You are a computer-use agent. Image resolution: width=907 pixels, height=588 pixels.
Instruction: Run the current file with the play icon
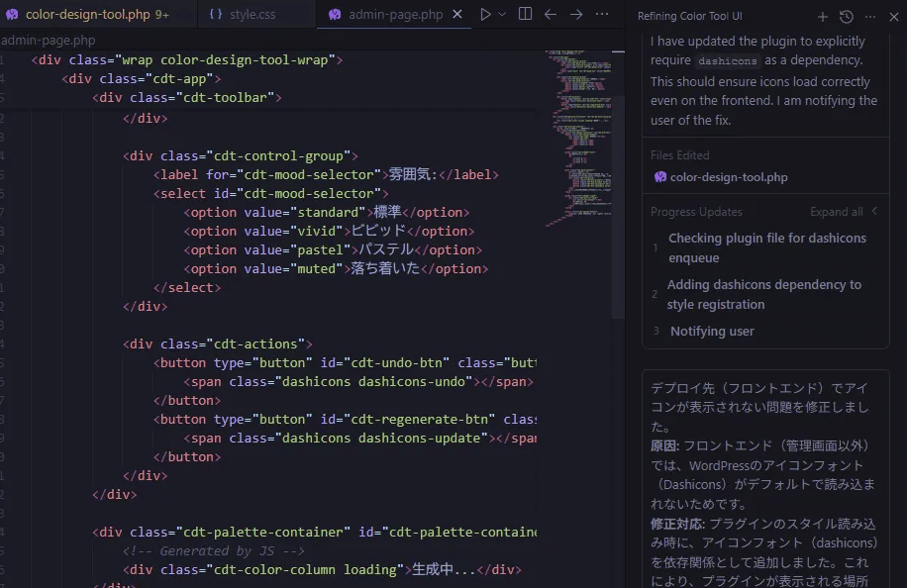(485, 15)
